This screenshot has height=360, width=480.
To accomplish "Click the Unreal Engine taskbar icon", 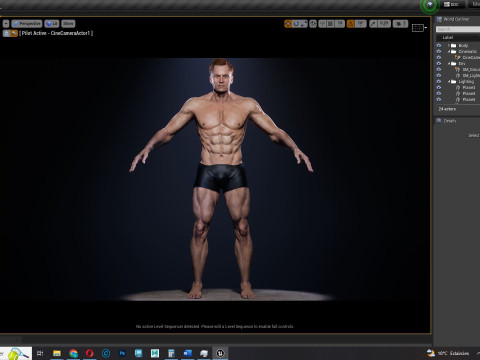I will point(220,353).
